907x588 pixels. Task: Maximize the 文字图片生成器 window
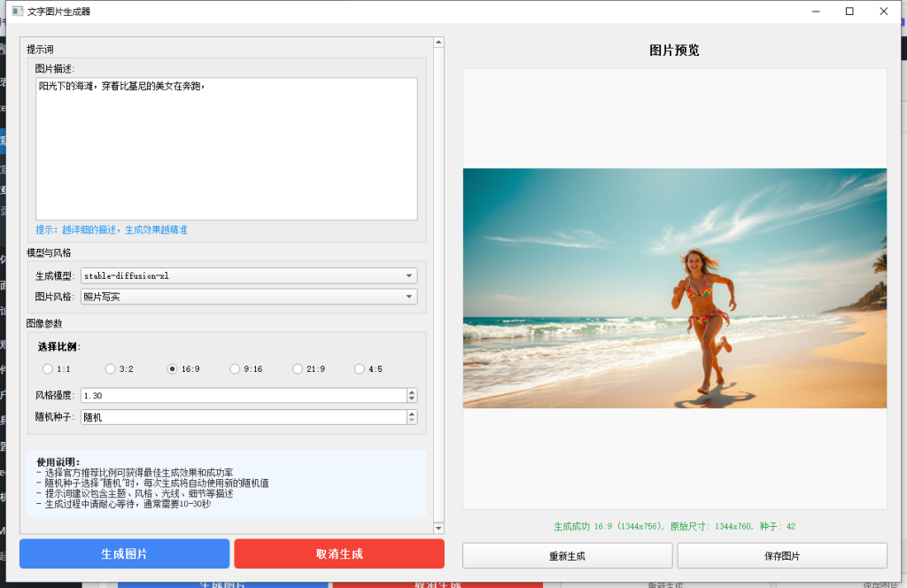pyautogui.click(x=849, y=12)
